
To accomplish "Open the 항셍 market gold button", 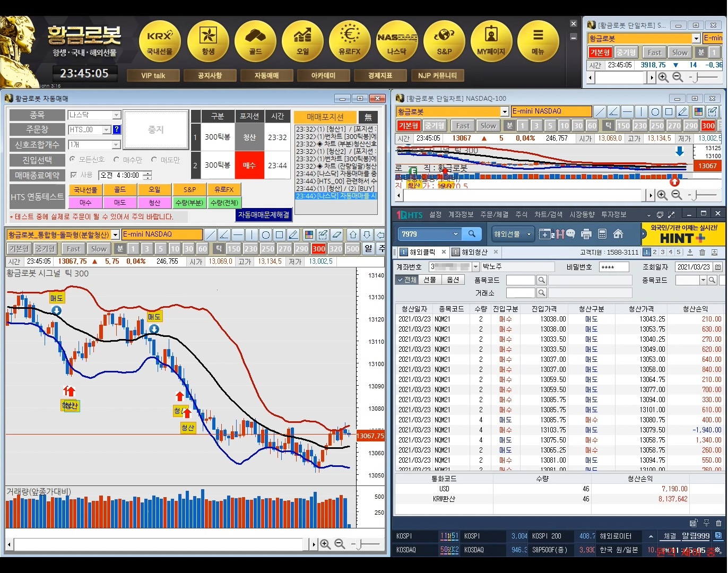I will click(x=207, y=41).
